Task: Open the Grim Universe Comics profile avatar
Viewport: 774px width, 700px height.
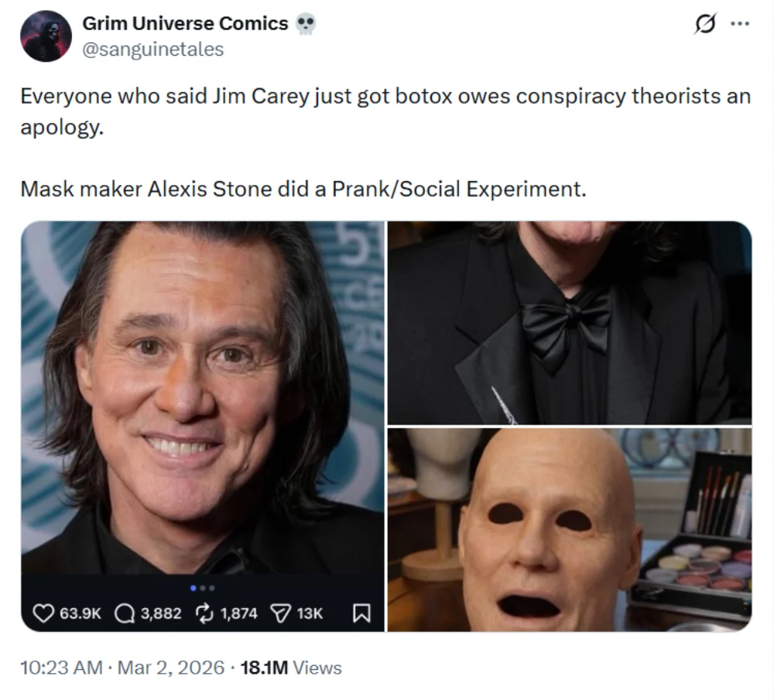Action: click(x=46, y=36)
